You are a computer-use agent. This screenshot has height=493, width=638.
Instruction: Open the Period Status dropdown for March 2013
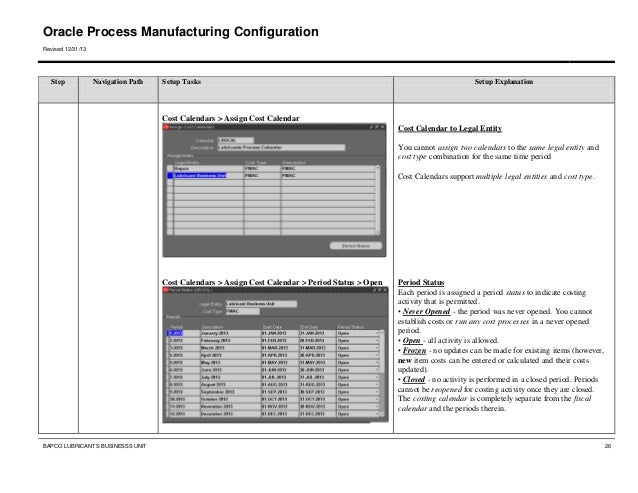click(x=357, y=348)
